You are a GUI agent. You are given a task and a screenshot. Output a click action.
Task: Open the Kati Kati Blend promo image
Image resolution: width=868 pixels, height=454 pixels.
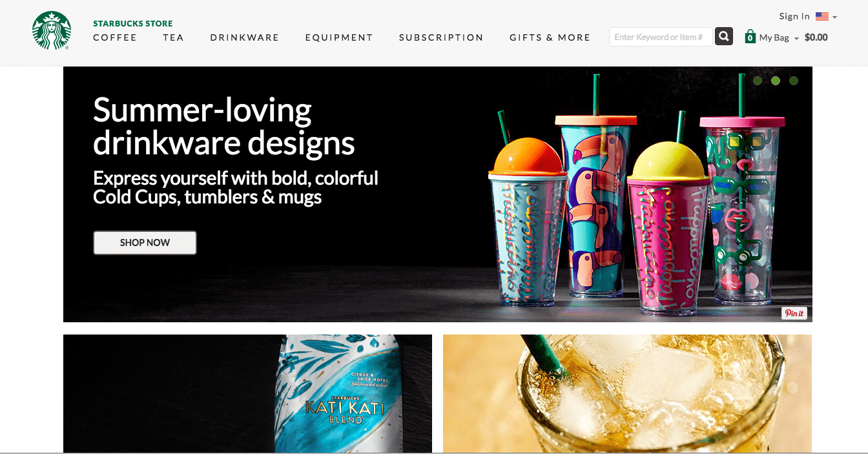click(247, 393)
